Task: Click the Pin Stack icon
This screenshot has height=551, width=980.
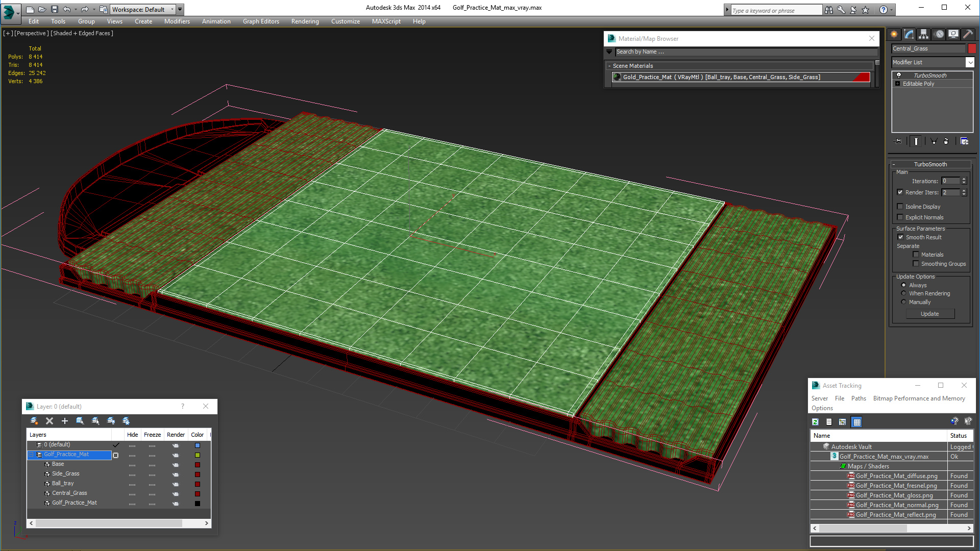Action: tap(898, 141)
